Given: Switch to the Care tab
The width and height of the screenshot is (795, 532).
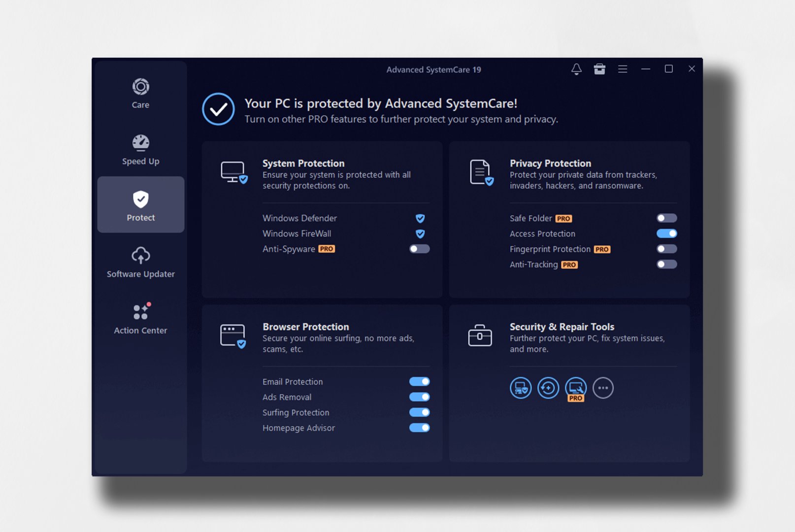Looking at the screenshot, I should point(140,93).
